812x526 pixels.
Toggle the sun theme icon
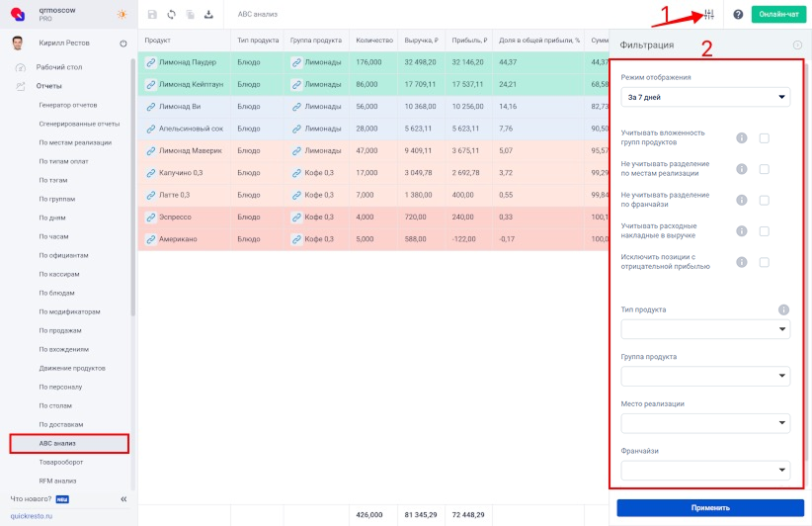click(122, 15)
